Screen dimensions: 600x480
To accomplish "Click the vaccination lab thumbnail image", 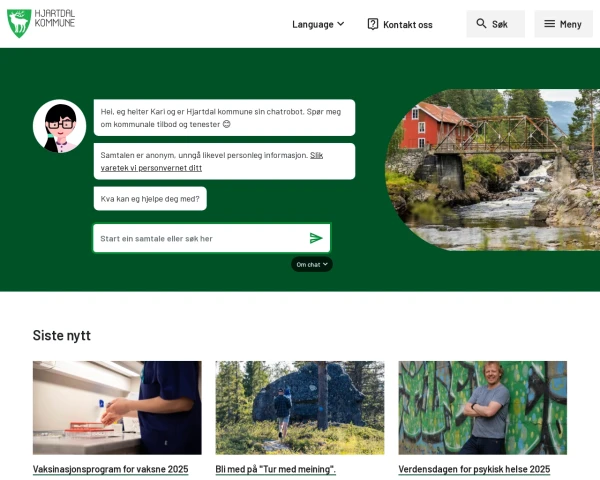I will [x=117, y=408].
